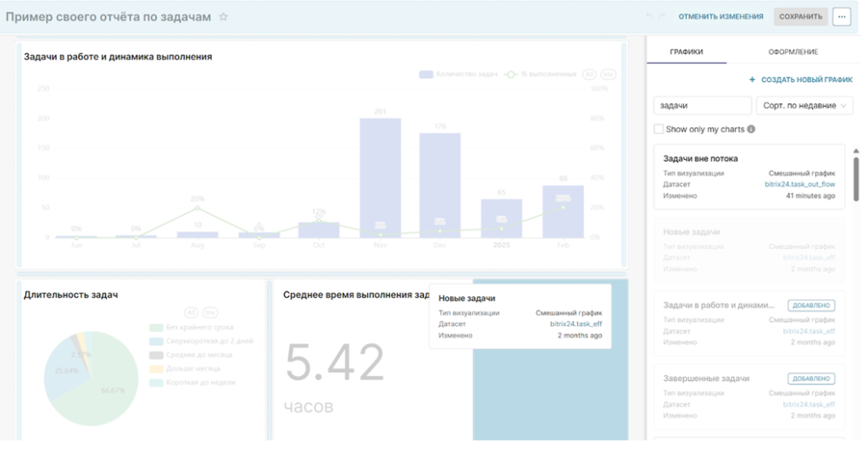Click the Сохранить button
Screen dimensions: 868x460
[800, 17]
